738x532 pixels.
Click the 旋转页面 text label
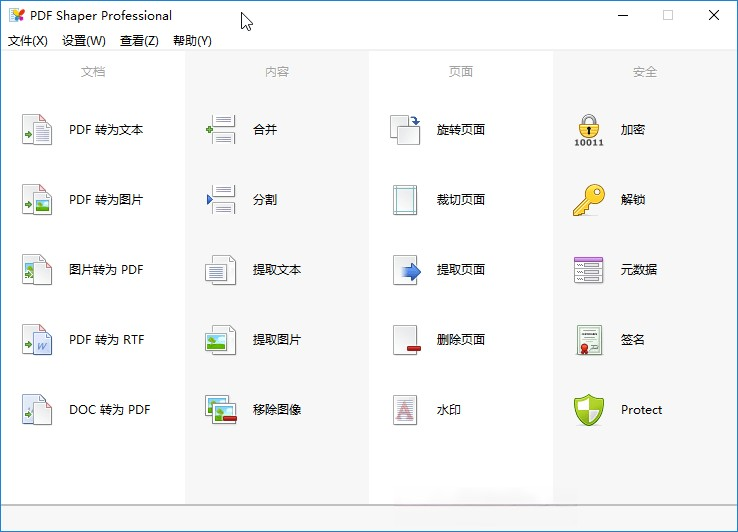click(x=461, y=129)
